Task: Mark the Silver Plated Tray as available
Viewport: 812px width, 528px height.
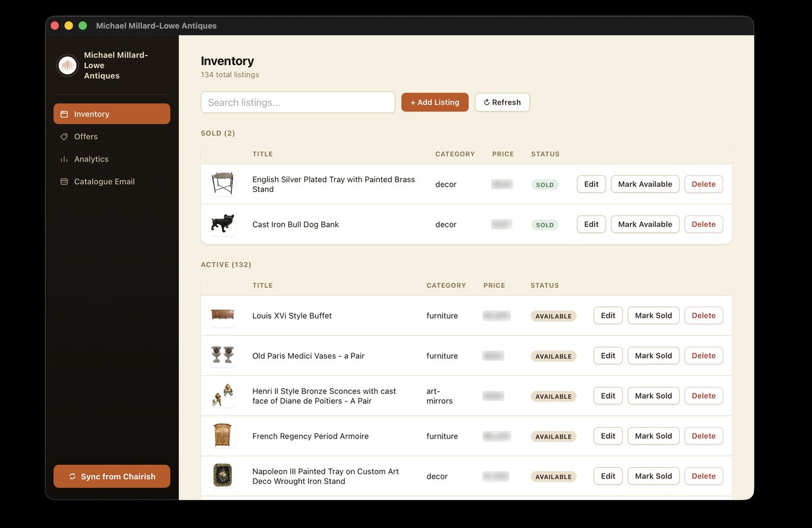Action: tap(645, 184)
